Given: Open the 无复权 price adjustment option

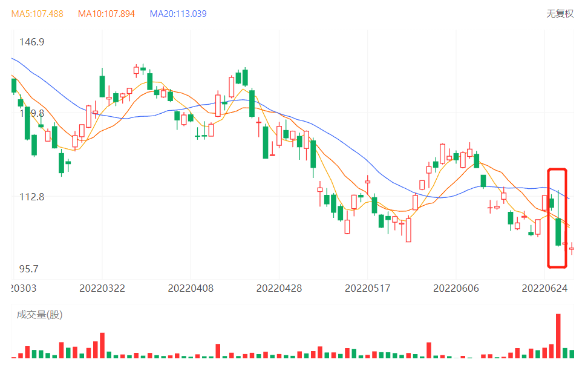Looking at the screenshot, I should point(560,14).
